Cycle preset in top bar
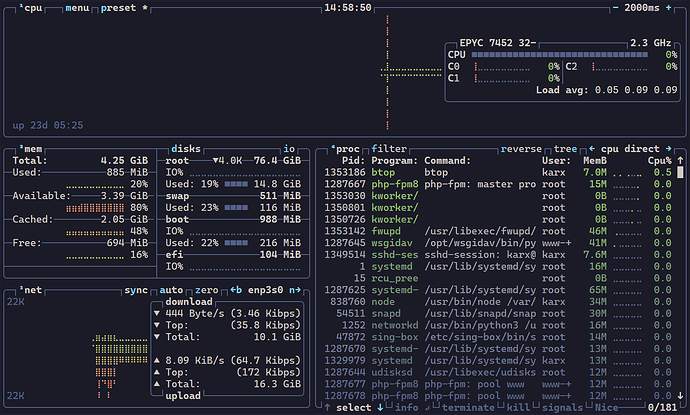 118,8
